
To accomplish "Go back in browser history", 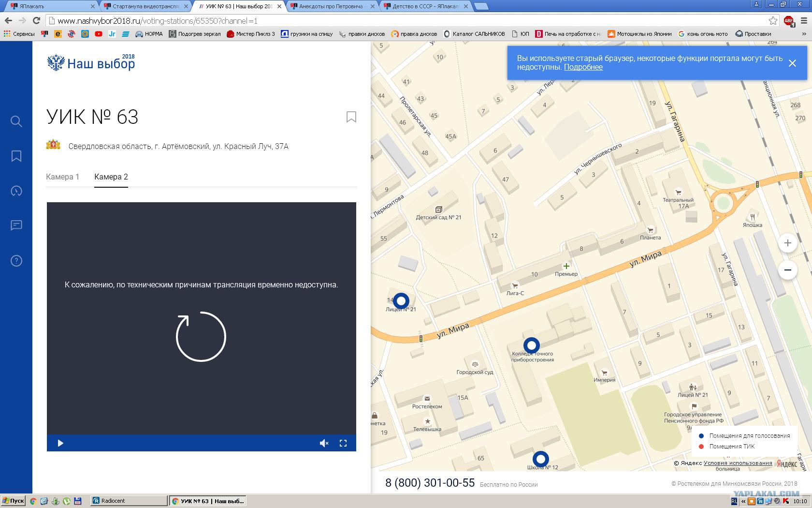I will coord(8,20).
